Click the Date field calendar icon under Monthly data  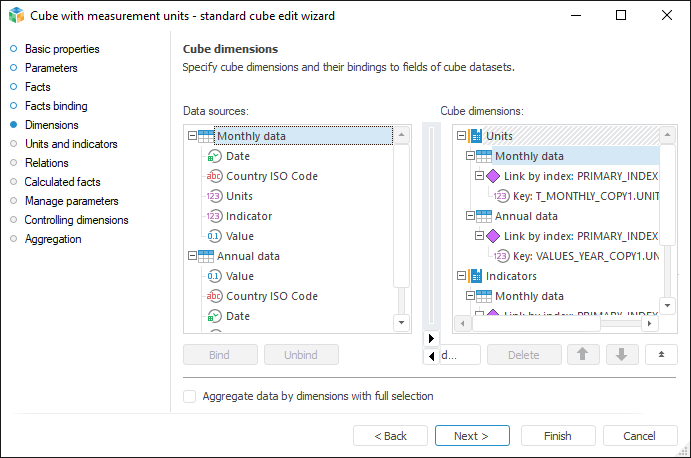[x=213, y=156]
